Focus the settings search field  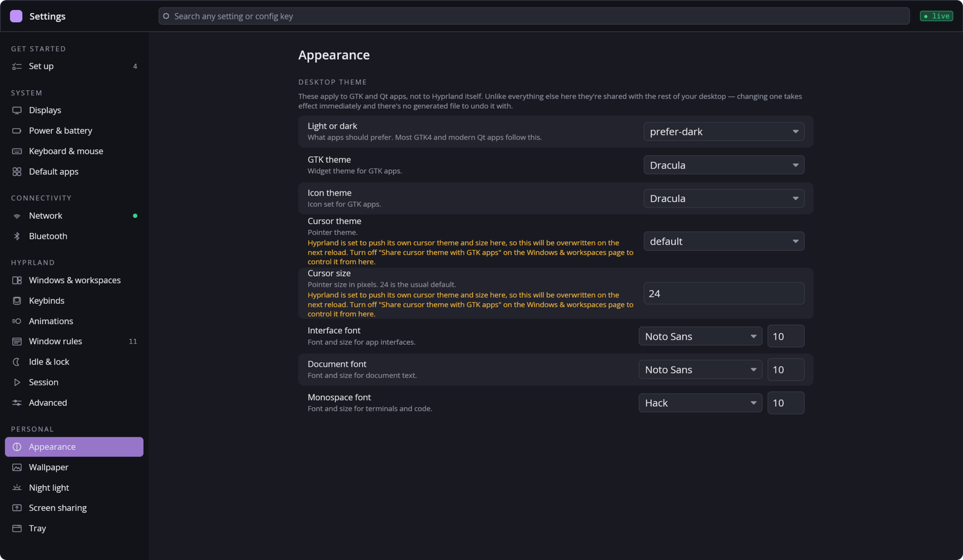pos(534,16)
